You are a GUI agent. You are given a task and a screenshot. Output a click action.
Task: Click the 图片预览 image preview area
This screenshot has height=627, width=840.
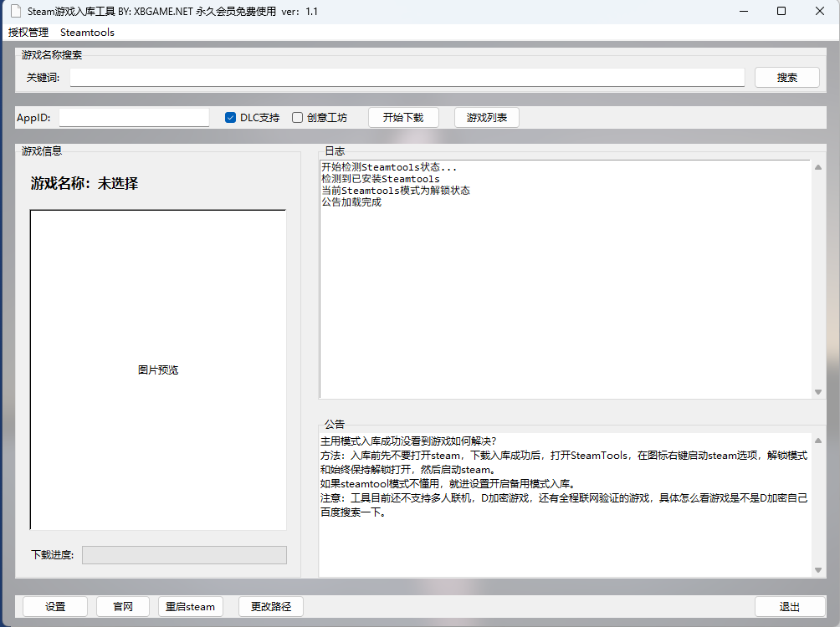[x=157, y=369]
